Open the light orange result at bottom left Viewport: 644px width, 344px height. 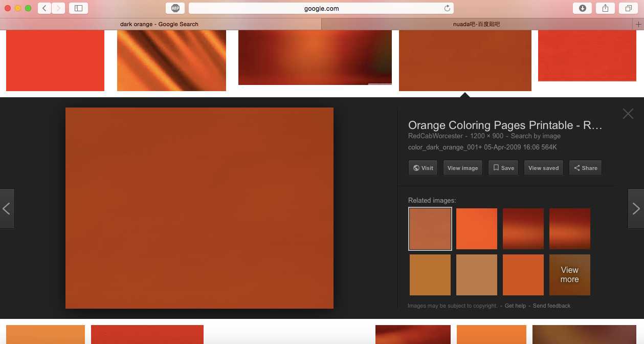(x=46, y=334)
